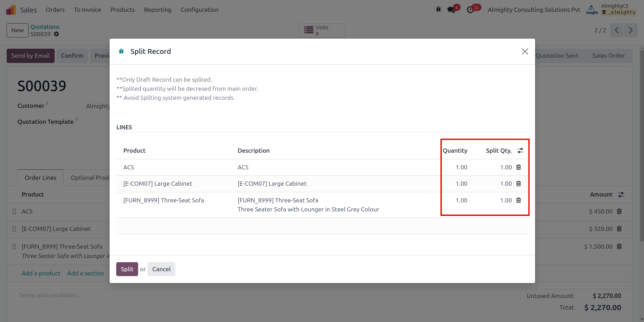Close the Split Record dialog
The width and height of the screenshot is (644, 322).
click(525, 51)
